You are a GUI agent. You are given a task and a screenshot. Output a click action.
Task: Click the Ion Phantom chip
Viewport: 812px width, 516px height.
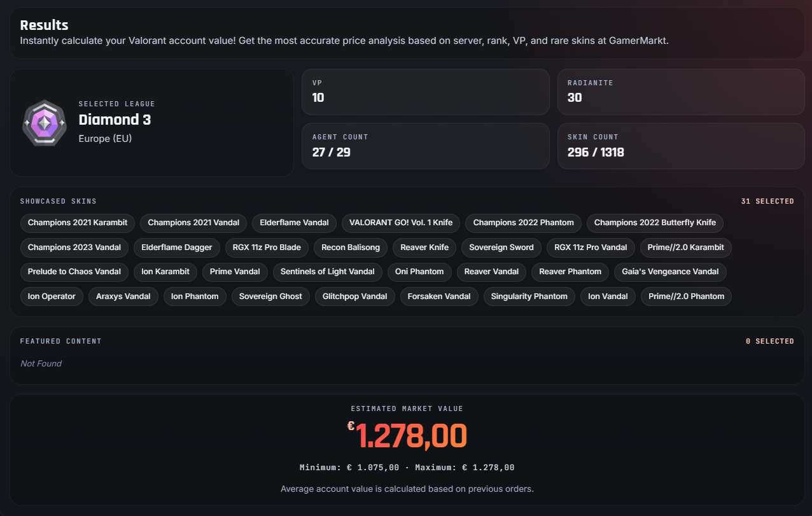[195, 296]
